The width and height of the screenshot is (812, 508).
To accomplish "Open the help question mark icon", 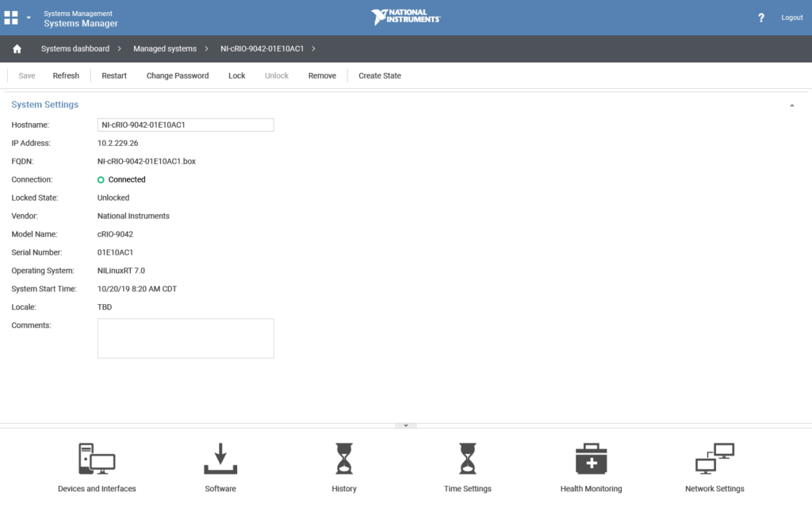I will (760, 17).
